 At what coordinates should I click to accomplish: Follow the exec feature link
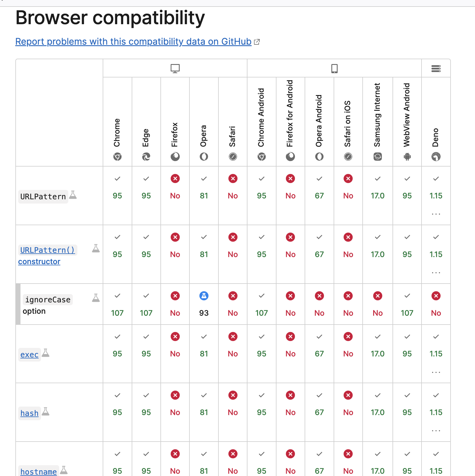29,355
